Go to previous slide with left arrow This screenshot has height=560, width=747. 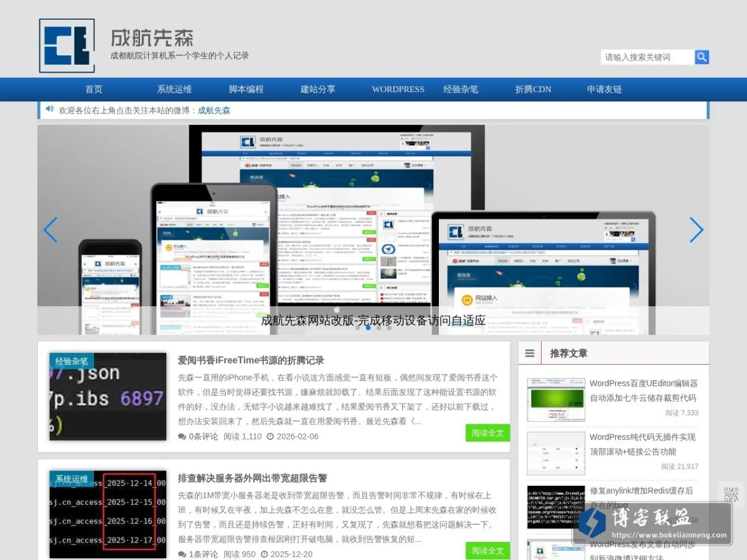tap(50, 230)
